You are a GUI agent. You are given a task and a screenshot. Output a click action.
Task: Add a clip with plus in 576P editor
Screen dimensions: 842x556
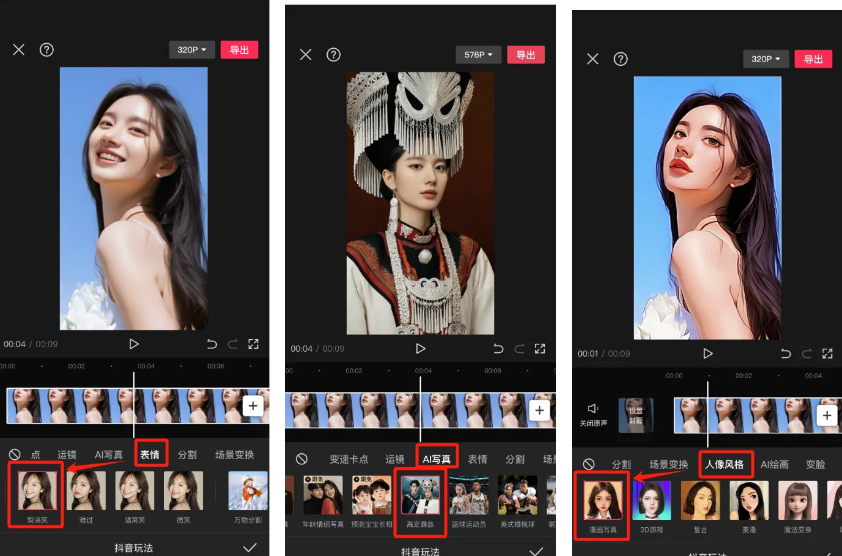pos(540,411)
